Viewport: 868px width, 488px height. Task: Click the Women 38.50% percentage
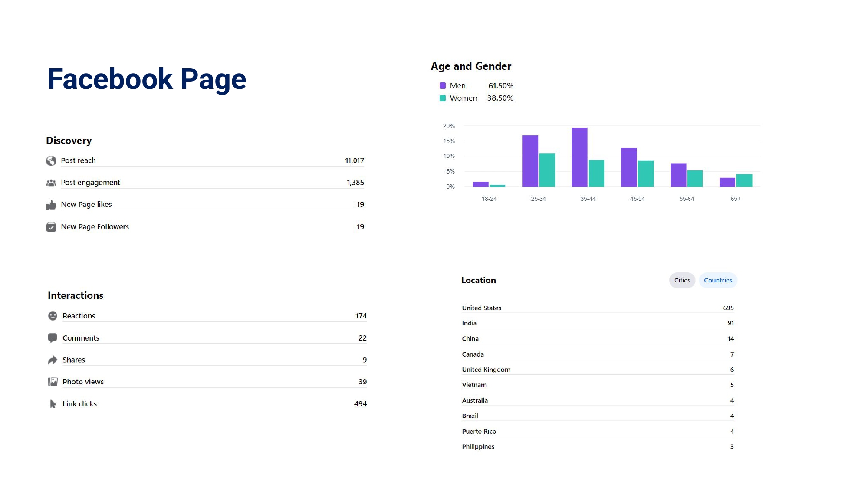pyautogui.click(x=500, y=98)
